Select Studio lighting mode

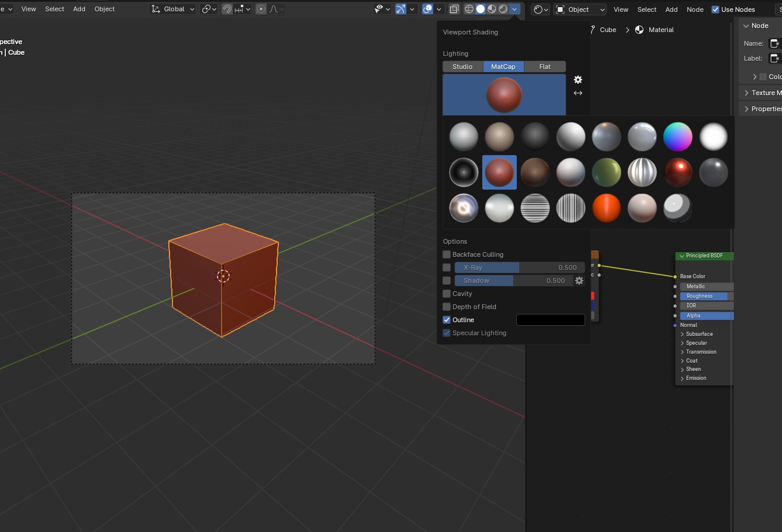point(462,67)
